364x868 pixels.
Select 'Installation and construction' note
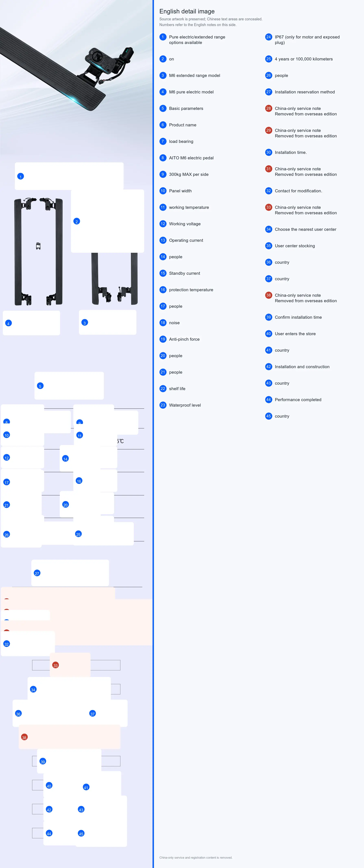[x=302, y=367]
